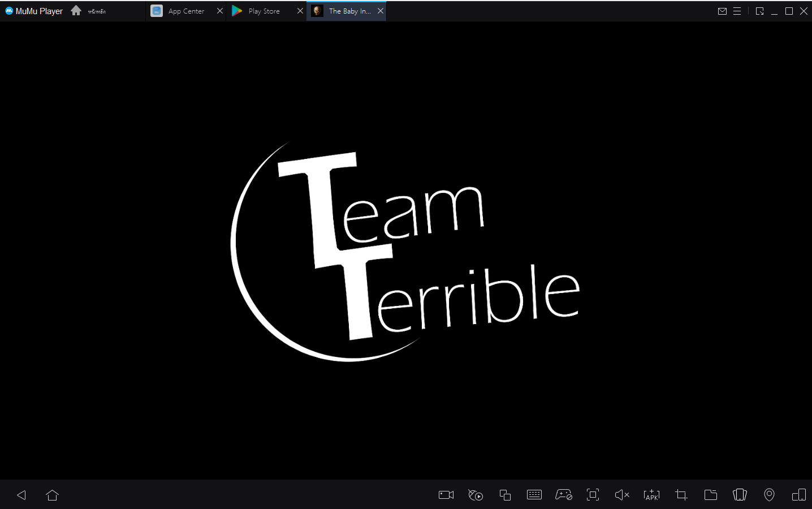Open the multi-instance overlapping squares icon
The height and width of the screenshot is (509, 812).
click(505, 495)
